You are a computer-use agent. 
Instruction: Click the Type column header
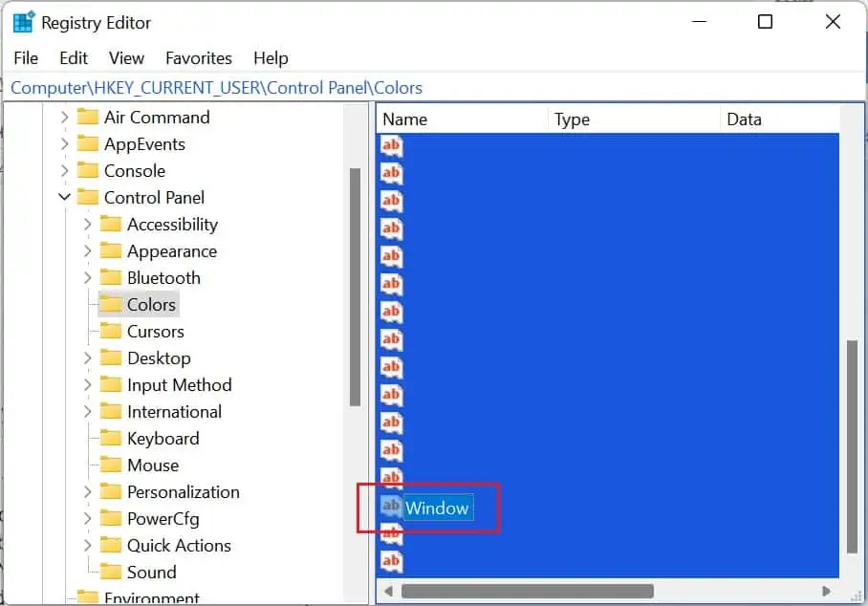pyautogui.click(x=571, y=119)
